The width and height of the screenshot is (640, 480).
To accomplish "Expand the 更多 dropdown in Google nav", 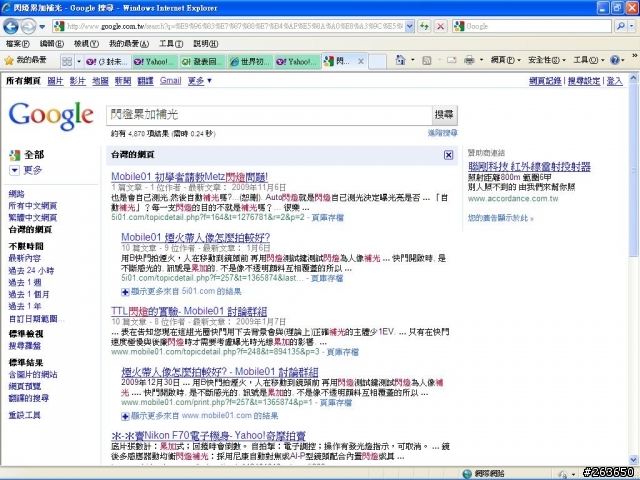I will (x=200, y=81).
